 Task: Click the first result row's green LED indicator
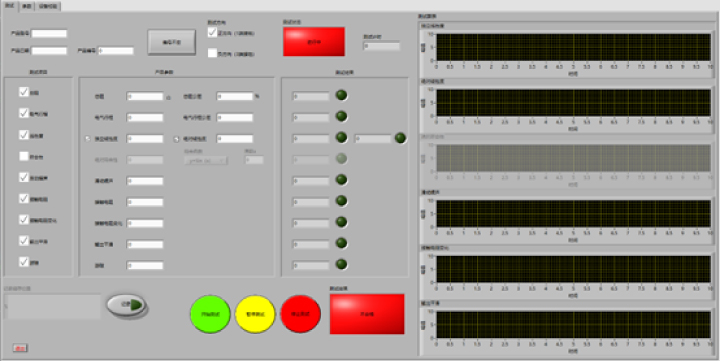point(341,96)
